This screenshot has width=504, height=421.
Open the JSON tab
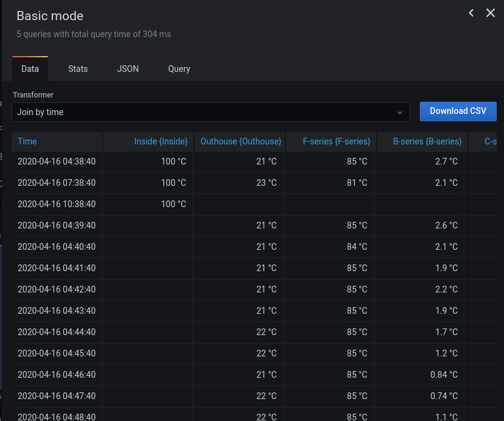[x=127, y=69]
